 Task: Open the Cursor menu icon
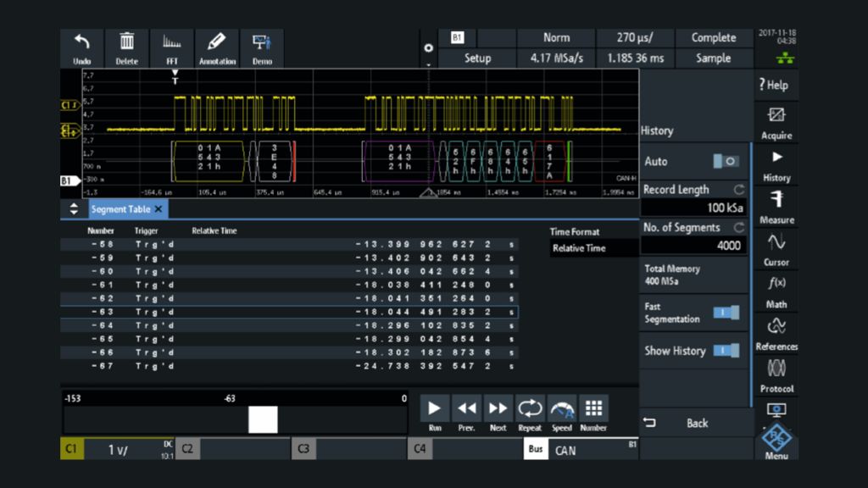776,248
